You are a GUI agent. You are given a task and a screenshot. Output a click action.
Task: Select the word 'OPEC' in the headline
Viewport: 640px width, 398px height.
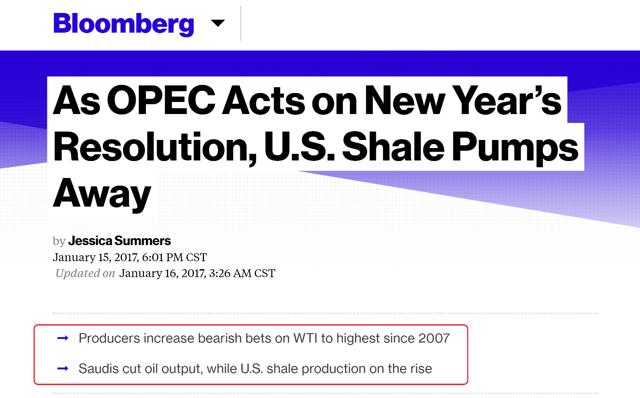click(161, 100)
